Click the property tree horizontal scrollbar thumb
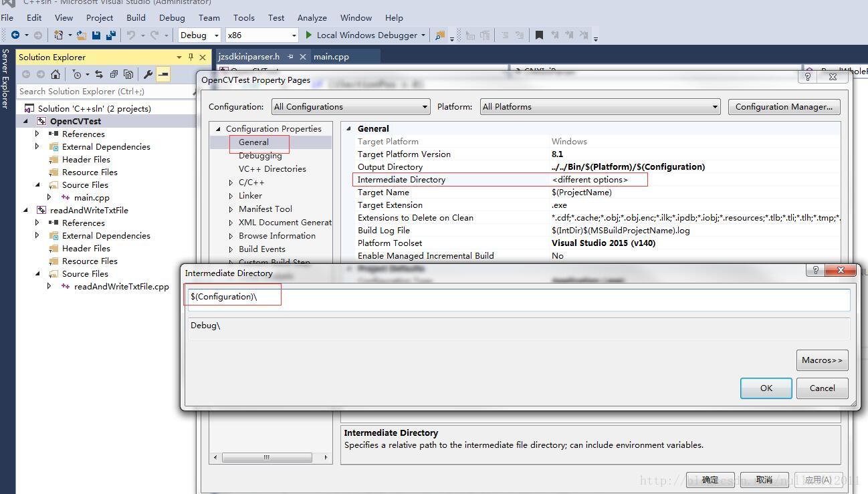 pos(266,458)
